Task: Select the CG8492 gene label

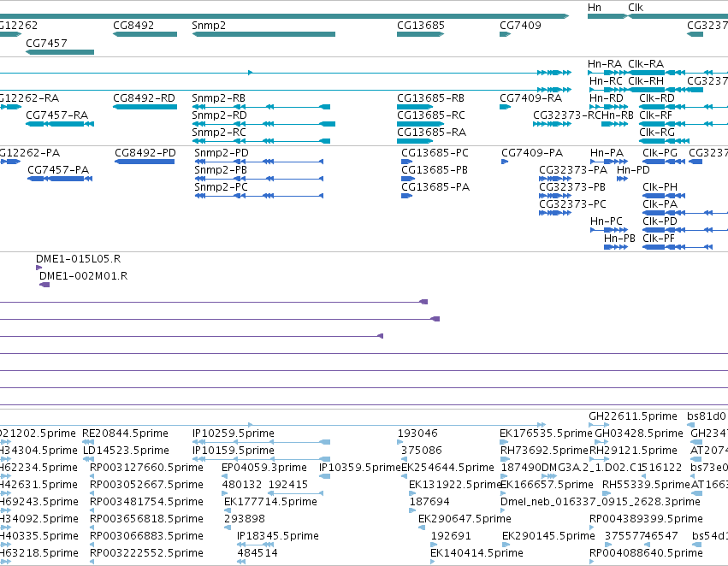Action: point(133,26)
